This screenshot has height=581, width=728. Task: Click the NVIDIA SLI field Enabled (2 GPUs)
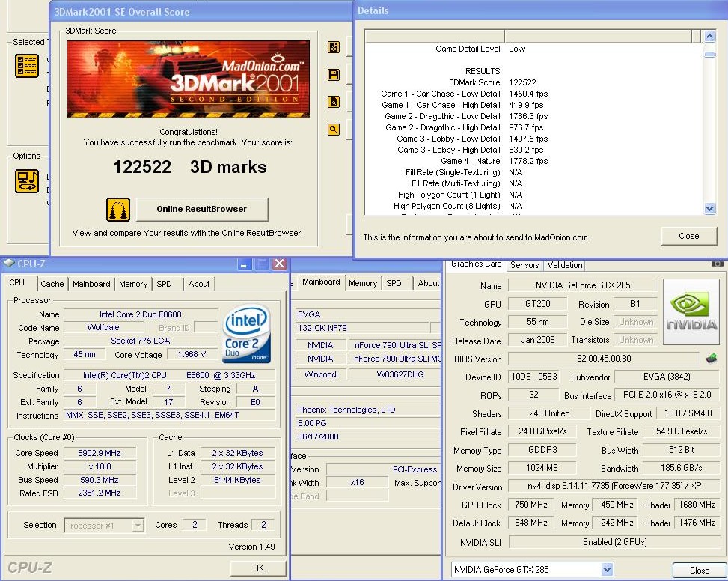click(614, 542)
